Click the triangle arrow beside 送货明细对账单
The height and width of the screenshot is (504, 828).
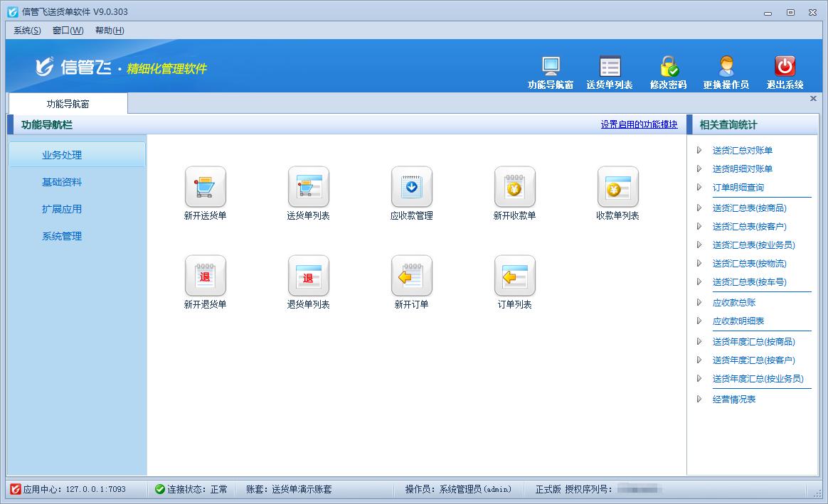pyautogui.click(x=699, y=169)
